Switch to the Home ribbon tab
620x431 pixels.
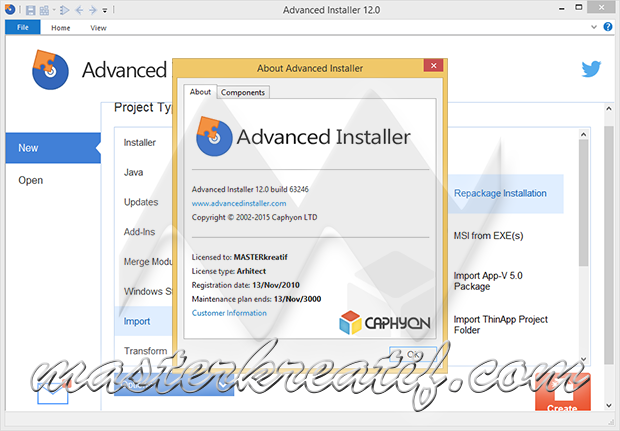(x=60, y=28)
